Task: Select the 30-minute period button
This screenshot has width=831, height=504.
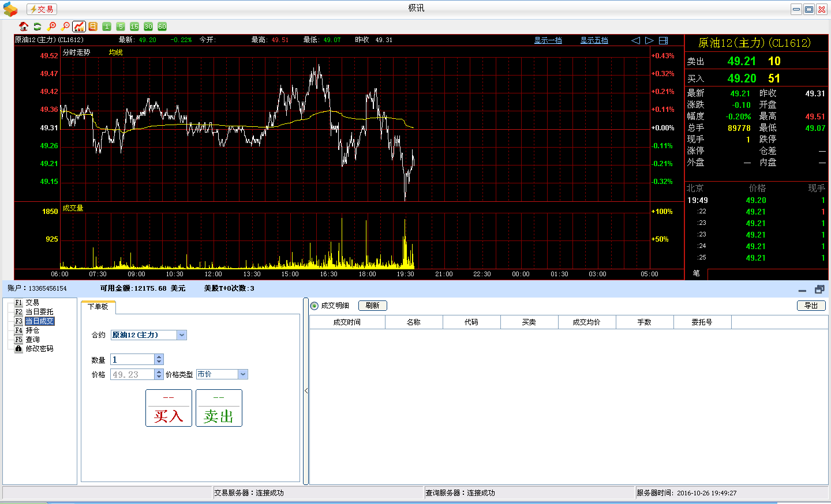Action: point(148,27)
